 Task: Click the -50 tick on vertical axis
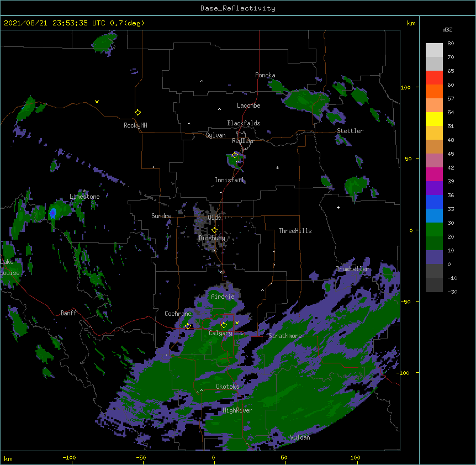click(405, 302)
